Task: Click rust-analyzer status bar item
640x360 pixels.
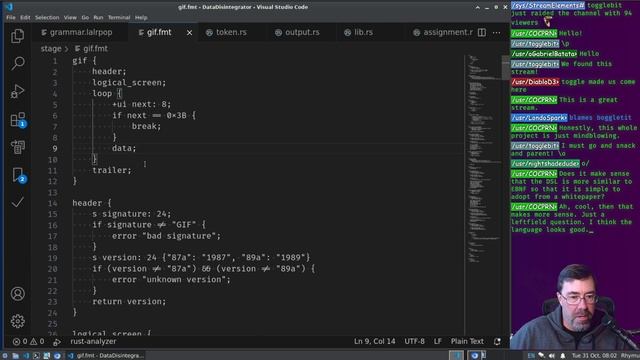Action: tap(93, 341)
